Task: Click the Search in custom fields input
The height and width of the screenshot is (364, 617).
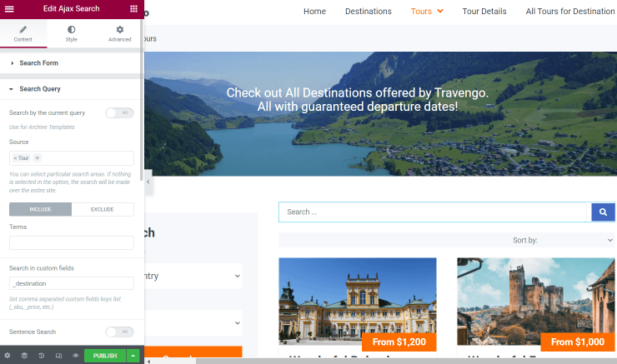Action: click(72, 283)
